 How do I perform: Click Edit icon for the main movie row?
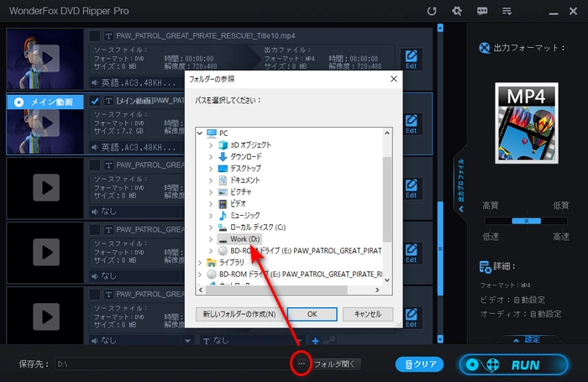412,123
